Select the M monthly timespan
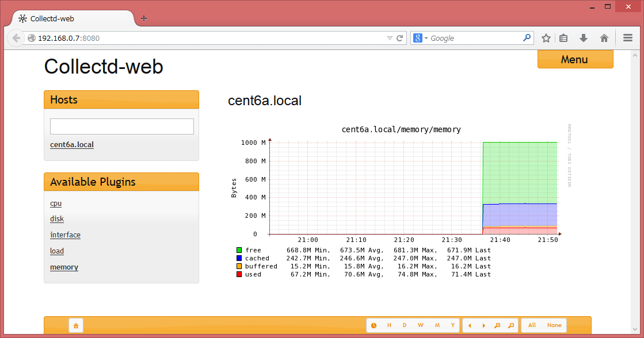 pyautogui.click(x=437, y=325)
